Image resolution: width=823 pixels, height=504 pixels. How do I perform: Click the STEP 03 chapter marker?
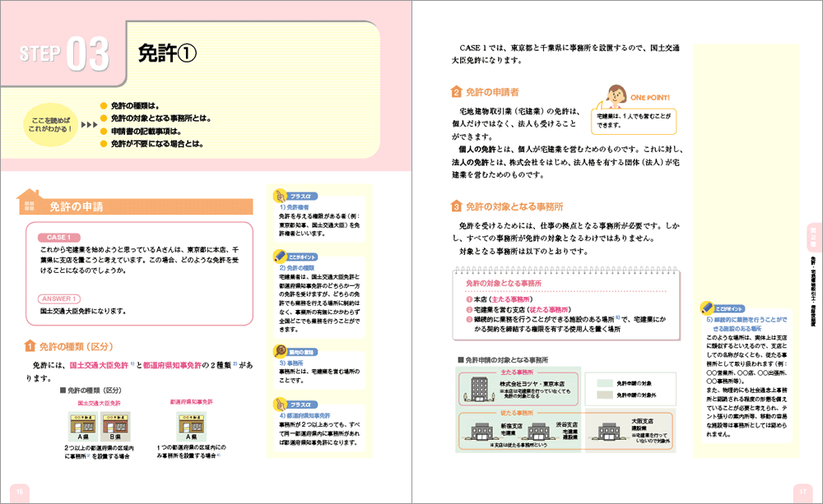64,53
